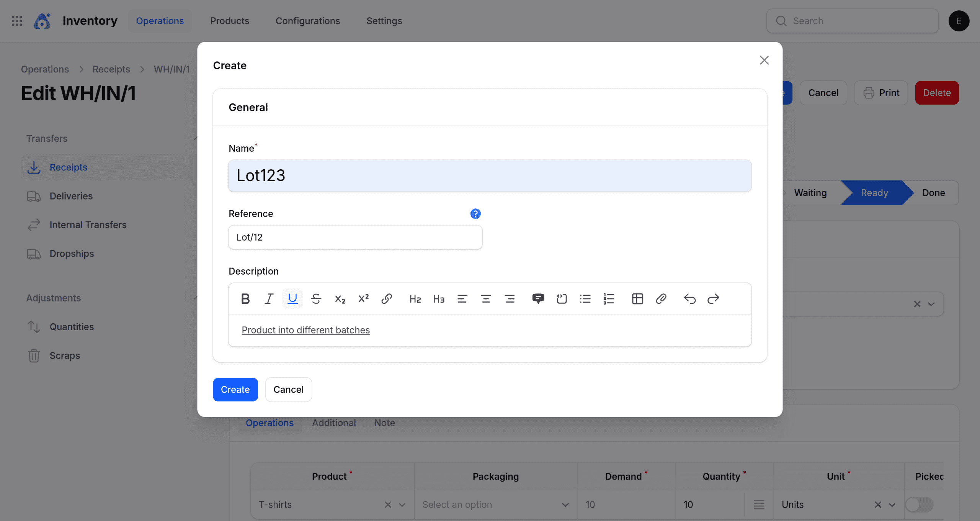Undo the last edit in the description editor
This screenshot has height=521, width=980.
tap(689, 298)
